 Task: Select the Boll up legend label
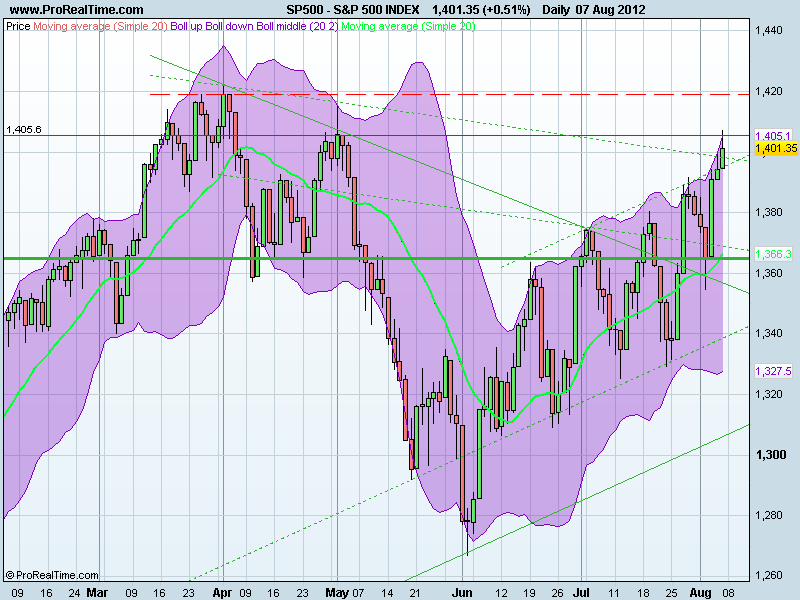click(186, 26)
